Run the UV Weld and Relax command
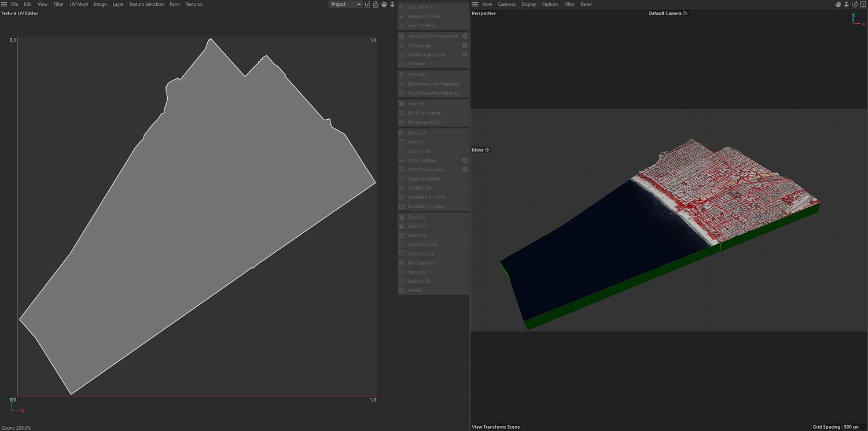The height and width of the screenshot is (431, 868). tap(429, 54)
